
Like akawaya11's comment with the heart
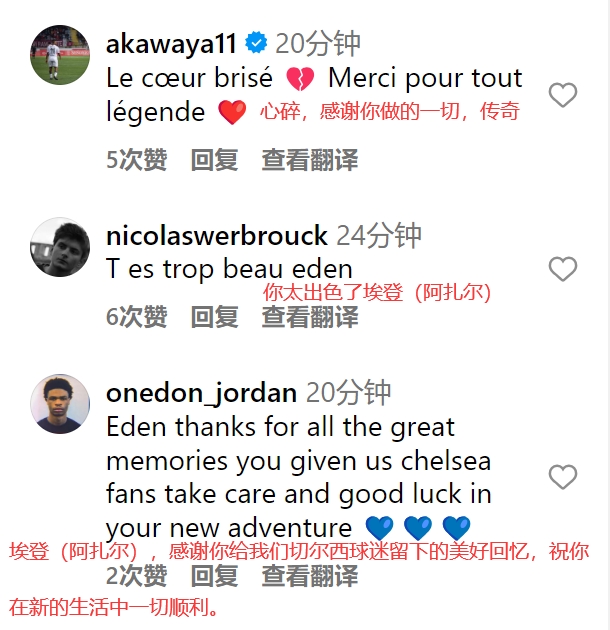[x=563, y=95]
